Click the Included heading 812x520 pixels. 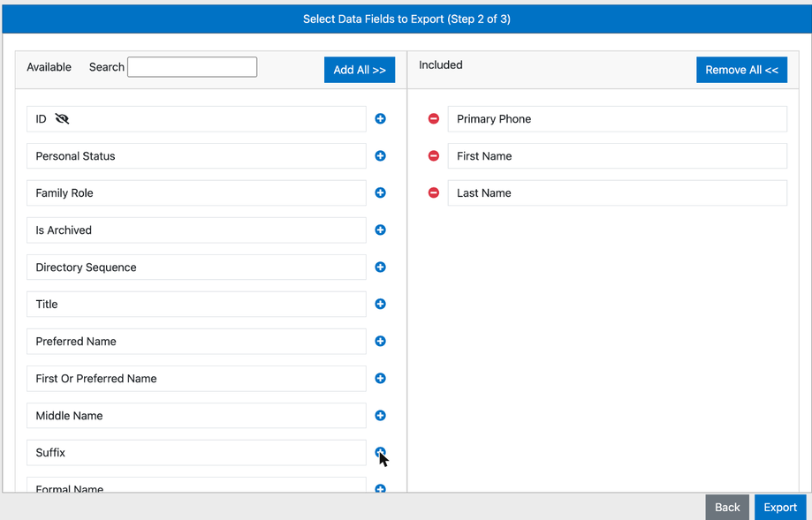click(x=441, y=65)
